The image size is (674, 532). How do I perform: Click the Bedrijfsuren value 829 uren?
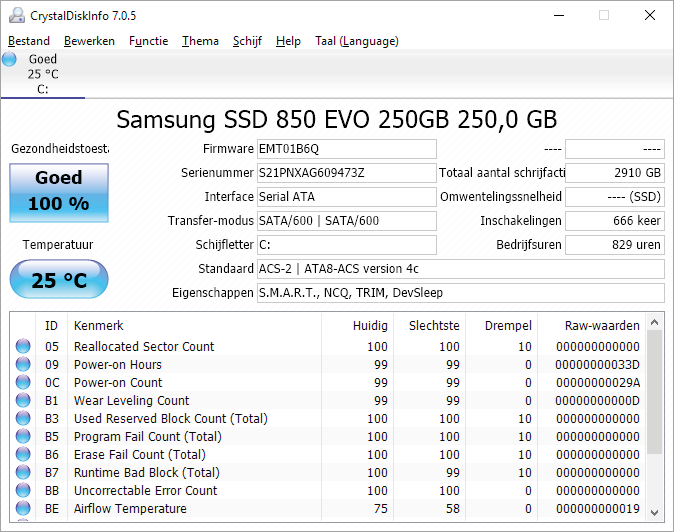(x=615, y=245)
